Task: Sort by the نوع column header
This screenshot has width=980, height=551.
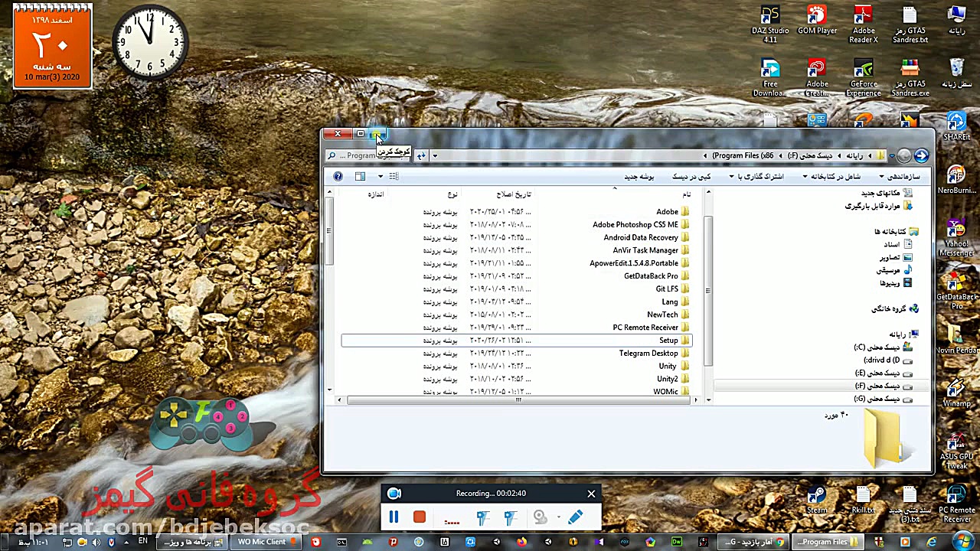Action: coord(453,194)
